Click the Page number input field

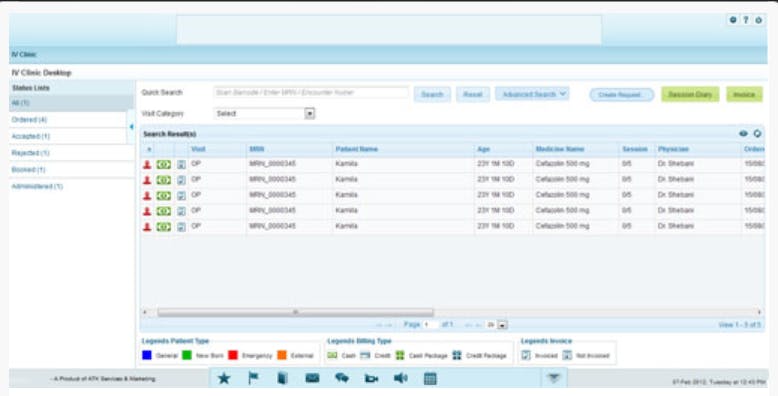pos(430,325)
